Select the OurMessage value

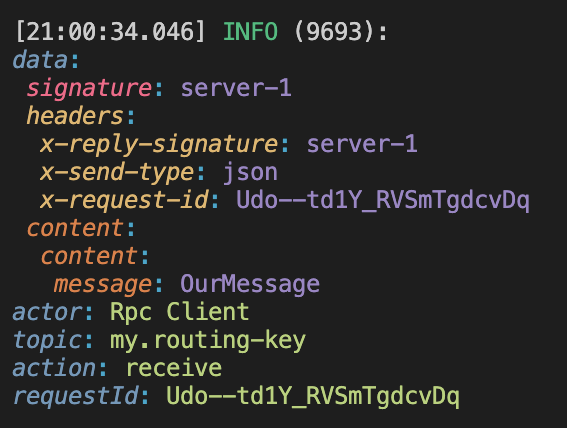(250, 284)
